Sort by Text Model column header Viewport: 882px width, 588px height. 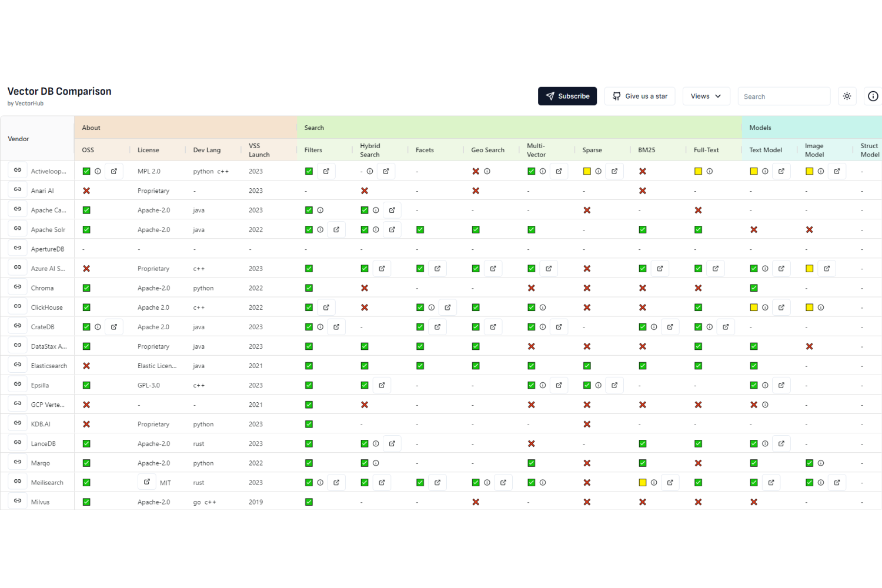pyautogui.click(x=766, y=150)
